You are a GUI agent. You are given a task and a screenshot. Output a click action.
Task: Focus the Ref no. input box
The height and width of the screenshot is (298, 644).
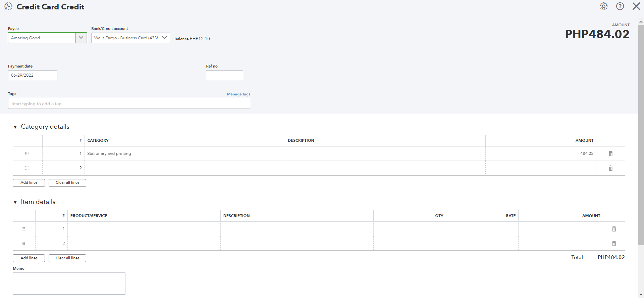(224, 75)
